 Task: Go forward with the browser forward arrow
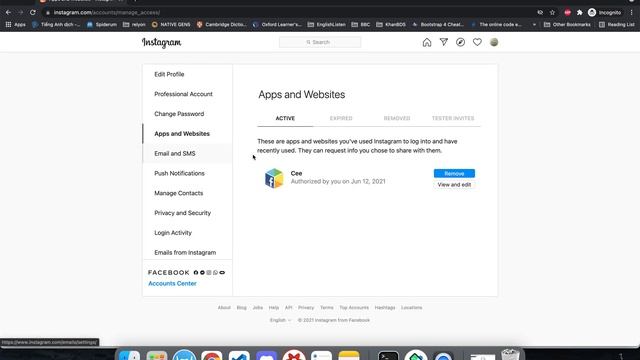click(20, 13)
